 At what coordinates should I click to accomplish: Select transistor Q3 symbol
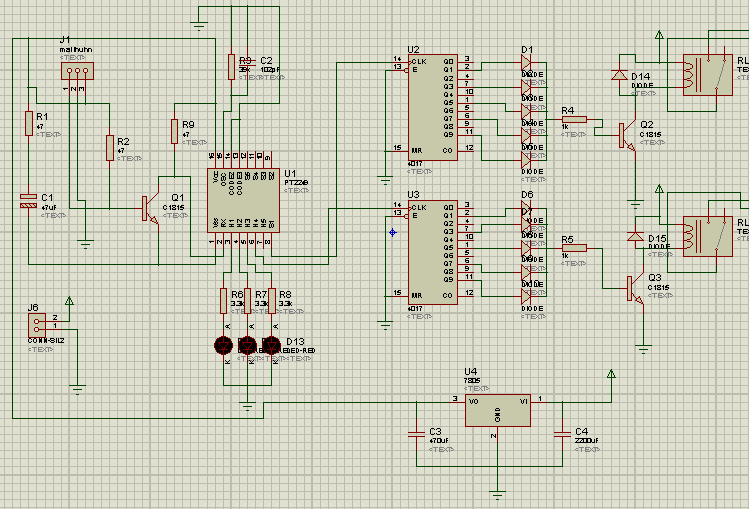tap(634, 289)
